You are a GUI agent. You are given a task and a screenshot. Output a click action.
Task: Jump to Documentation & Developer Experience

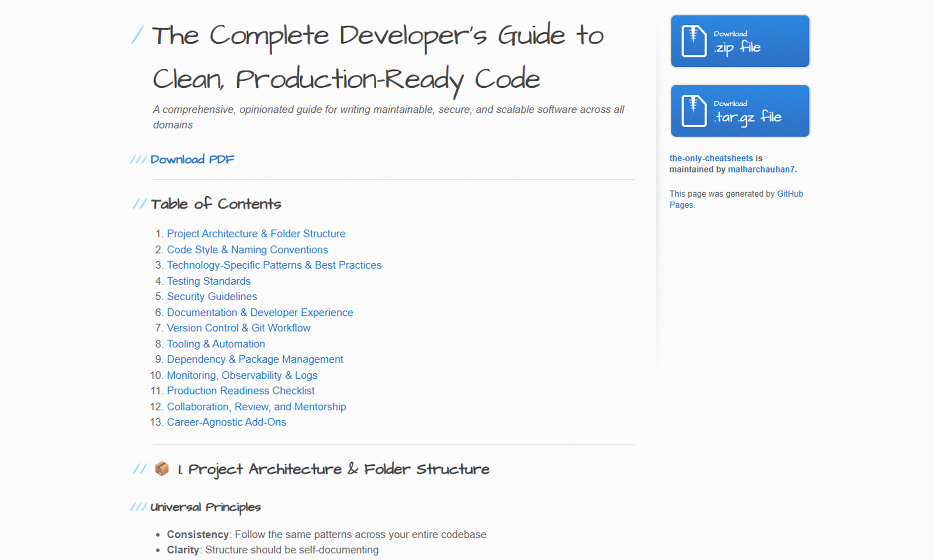[261, 313]
